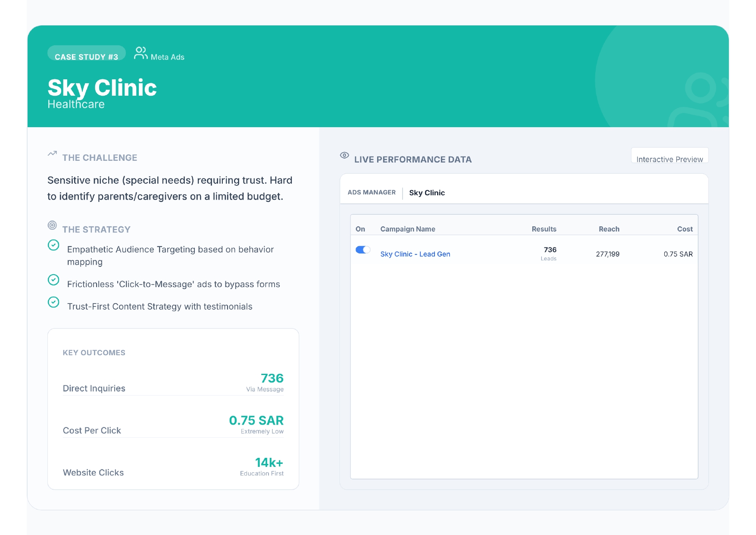Click the Sky Clinic main heading
Image resolution: width=756 pixels, height=535 pixels.
102,88
